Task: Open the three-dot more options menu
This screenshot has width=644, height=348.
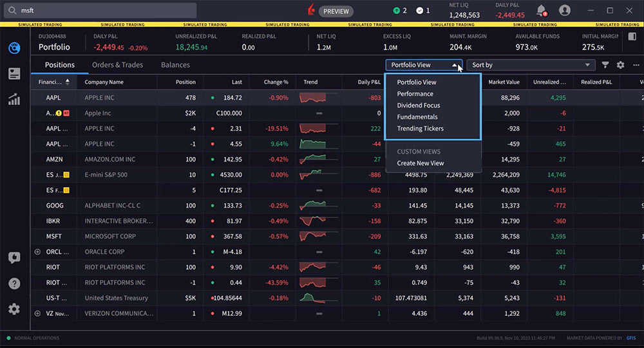Action: 636,65
